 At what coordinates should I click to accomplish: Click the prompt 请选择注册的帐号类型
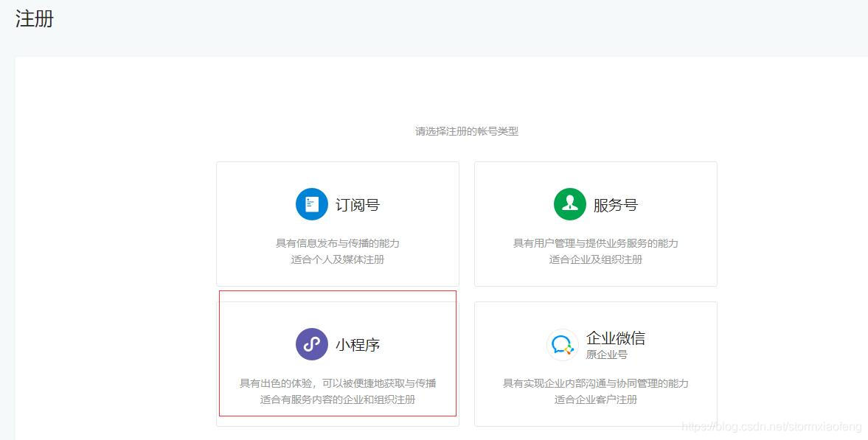tap(467, 131)
